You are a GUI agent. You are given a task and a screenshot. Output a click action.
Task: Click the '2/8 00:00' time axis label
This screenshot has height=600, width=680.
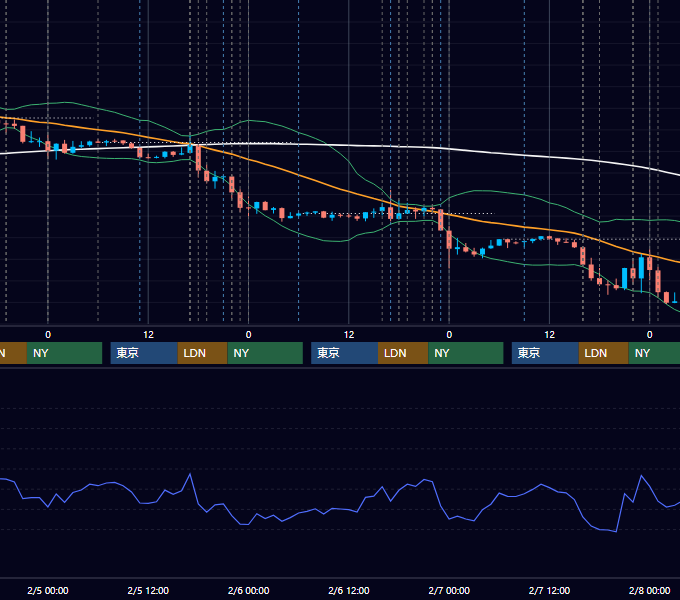tap(650, 590)
